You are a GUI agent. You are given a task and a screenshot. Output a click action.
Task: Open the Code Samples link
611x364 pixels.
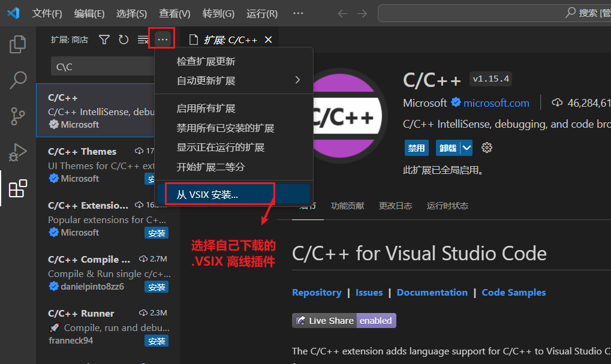514,292
